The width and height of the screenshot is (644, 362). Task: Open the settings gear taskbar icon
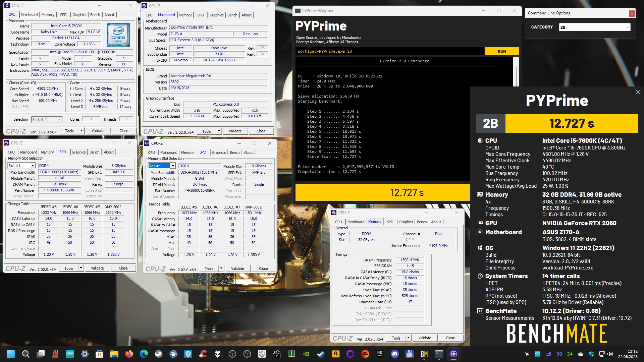pos(85,354)
